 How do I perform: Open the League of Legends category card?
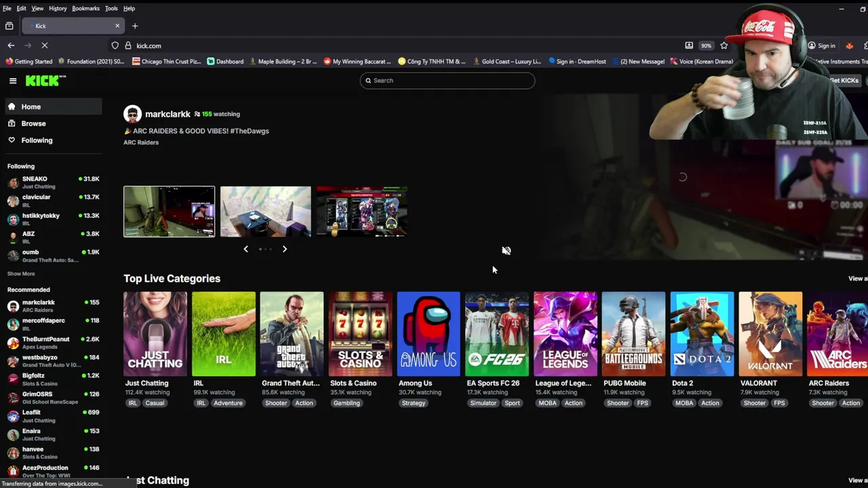[566, 334]
